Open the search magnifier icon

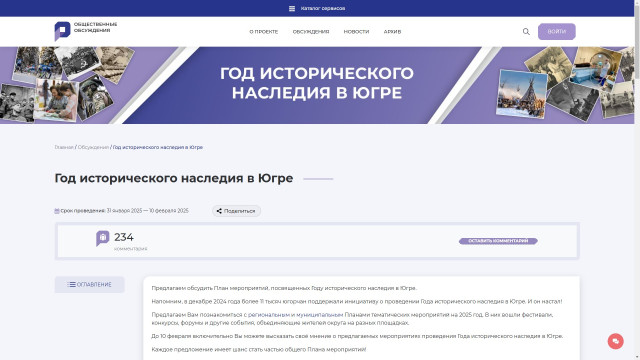526,31
